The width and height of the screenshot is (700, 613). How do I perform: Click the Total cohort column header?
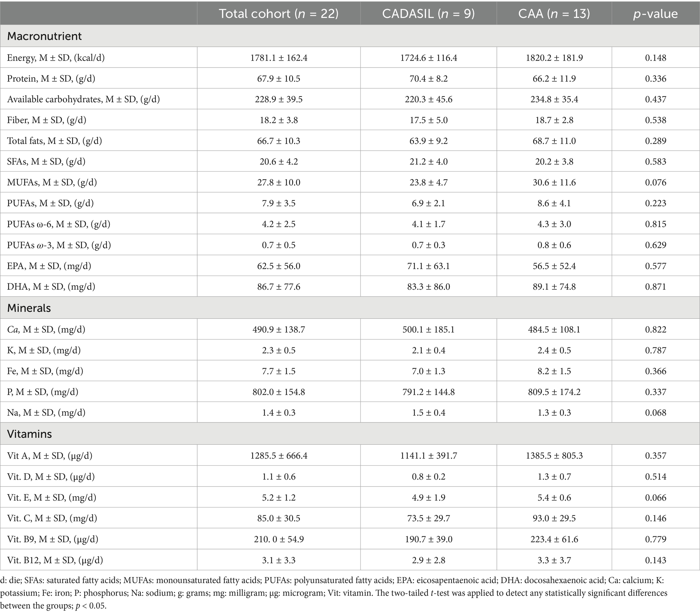(x=279, y=13)
